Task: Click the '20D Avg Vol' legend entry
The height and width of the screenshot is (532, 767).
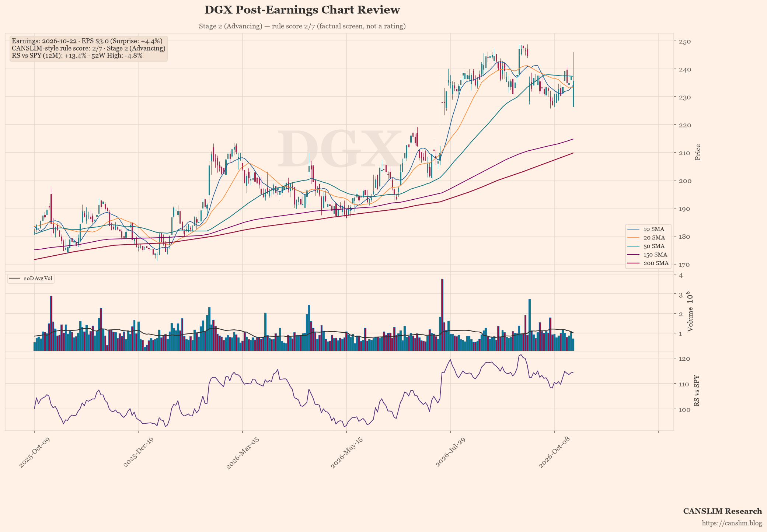Action: pyautogui.click(x=31, y=279)
